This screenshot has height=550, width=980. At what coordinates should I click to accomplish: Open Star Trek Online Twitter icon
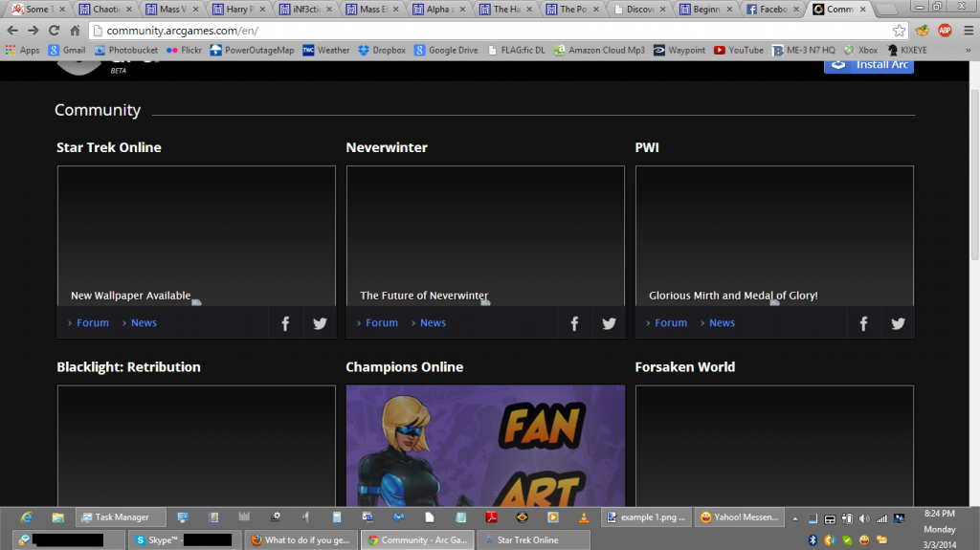[320, 323]
